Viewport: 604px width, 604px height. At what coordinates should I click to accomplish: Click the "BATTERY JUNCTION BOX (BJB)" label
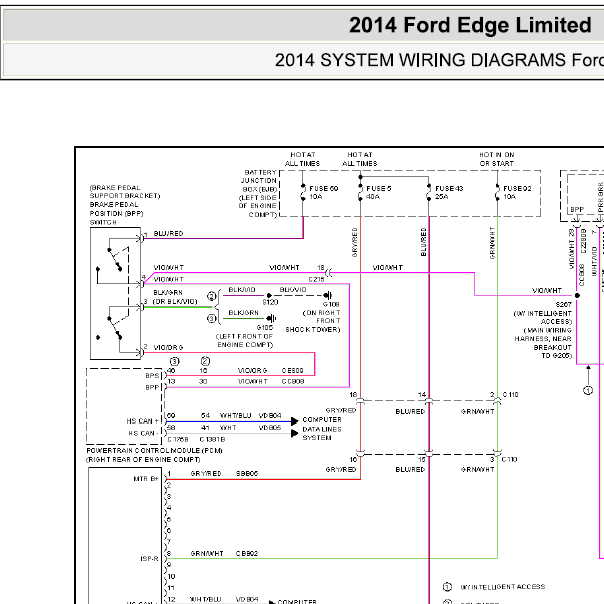pos(259,181)
